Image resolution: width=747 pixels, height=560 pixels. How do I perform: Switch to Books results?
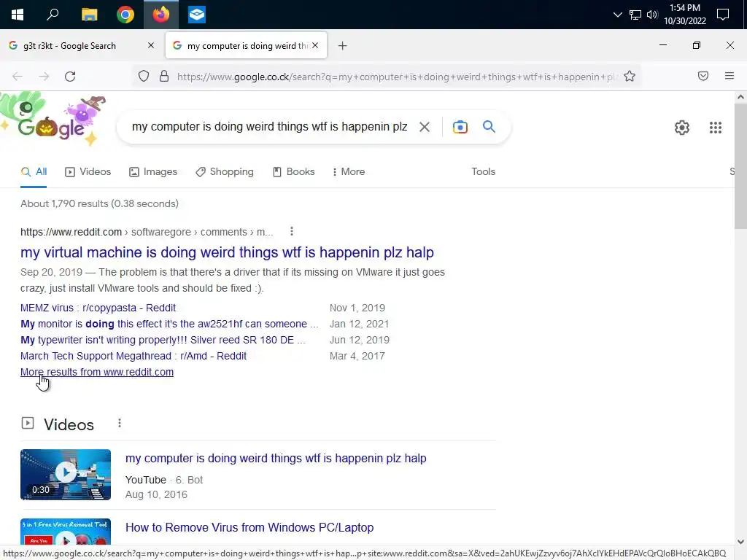pos(293,172)
